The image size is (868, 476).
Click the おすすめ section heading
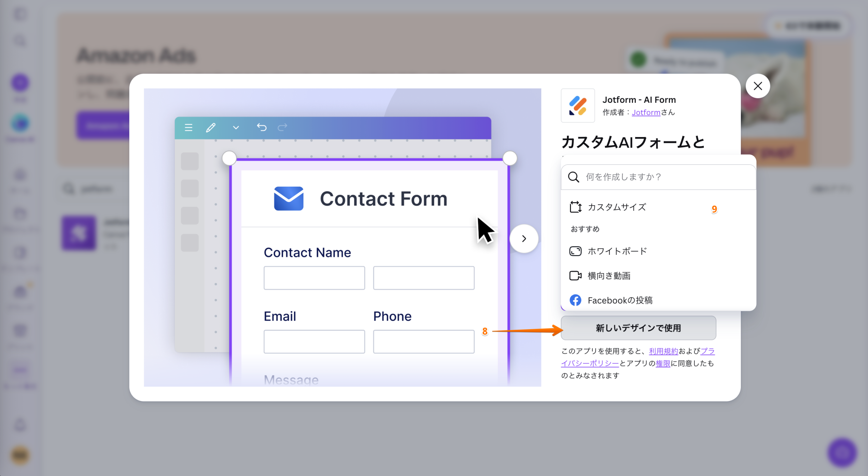pyautogui.click(x=585, y=229)
